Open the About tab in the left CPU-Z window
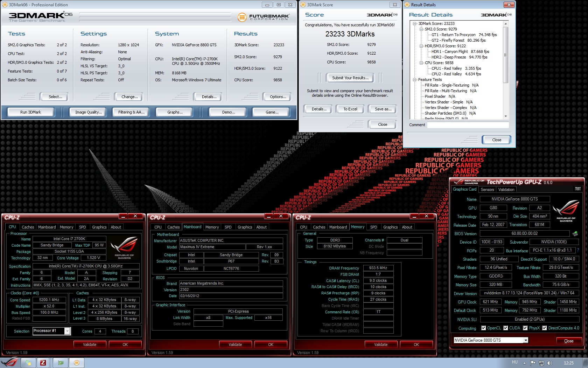This screenshot has height=368, width=588. pos(116,227)
